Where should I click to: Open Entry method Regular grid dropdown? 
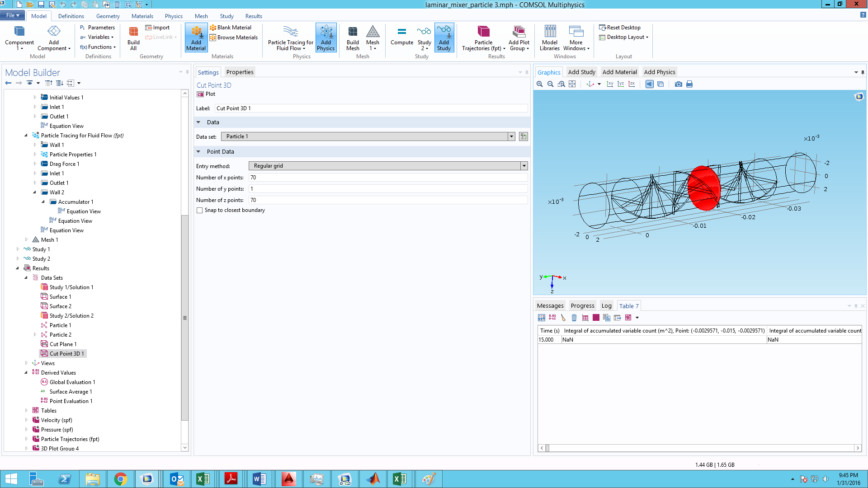click(524, 166)
